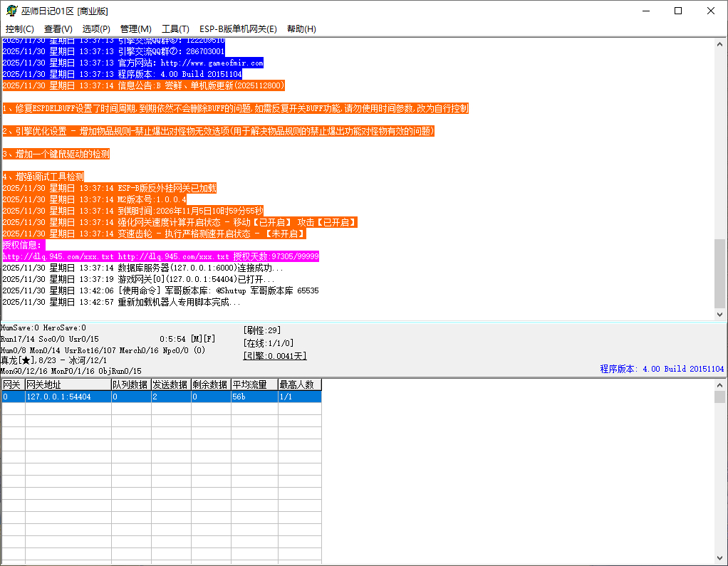
Task: Click the 队列数据 column header
Action: pyautogui.click(x=130, y=384)
